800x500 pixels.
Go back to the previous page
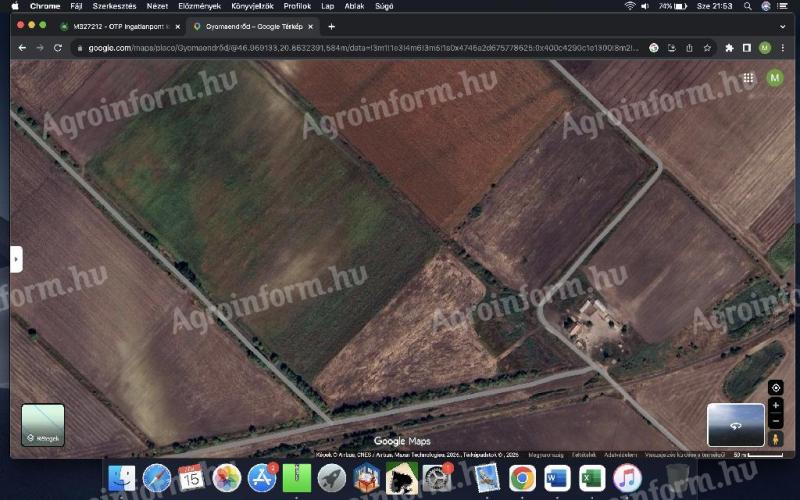22,47
